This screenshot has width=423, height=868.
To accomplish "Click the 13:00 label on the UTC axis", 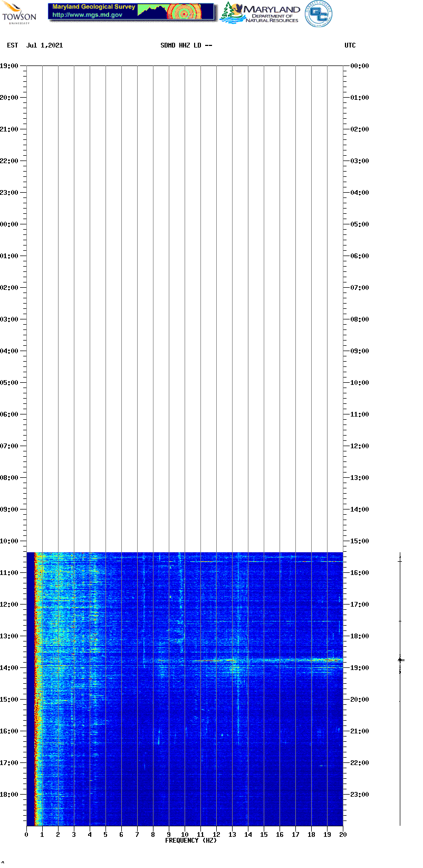I will [x=360, y=478].
